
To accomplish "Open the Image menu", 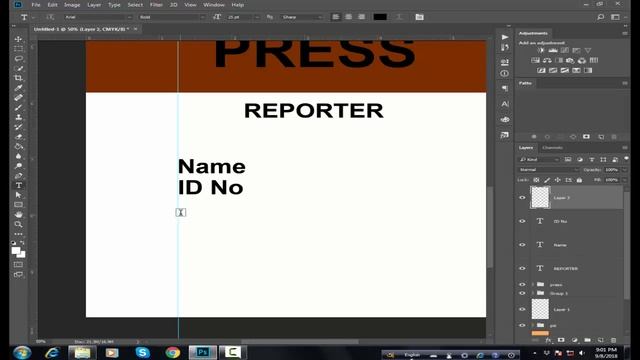I will pos(72,5).
